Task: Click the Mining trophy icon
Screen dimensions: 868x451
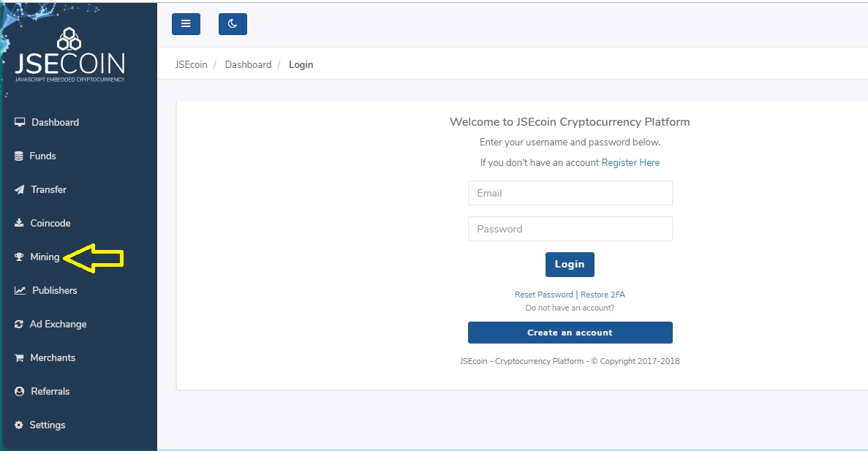Action: pyautogui.click(x=19, y=257)
